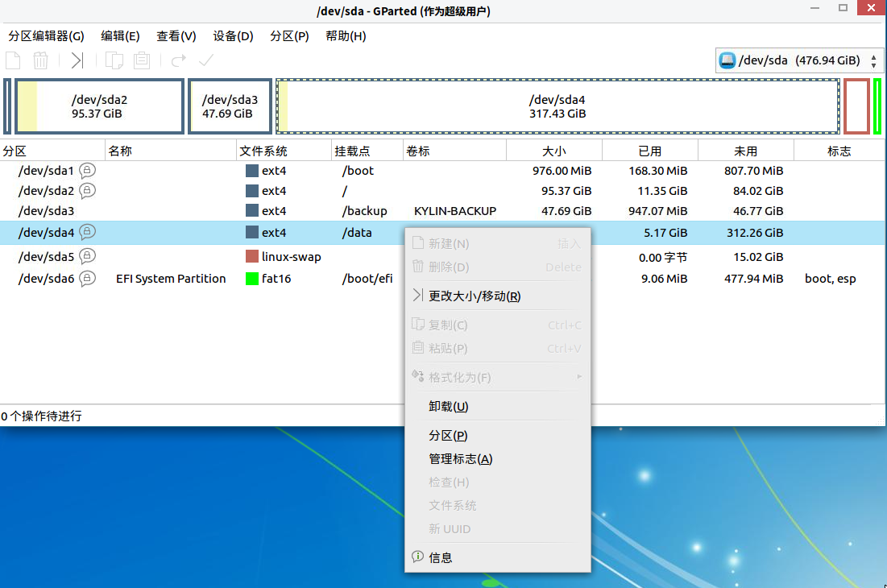Click the Undo last operation toolbar icon
This screenshot has width=887, height=588.
179,60
